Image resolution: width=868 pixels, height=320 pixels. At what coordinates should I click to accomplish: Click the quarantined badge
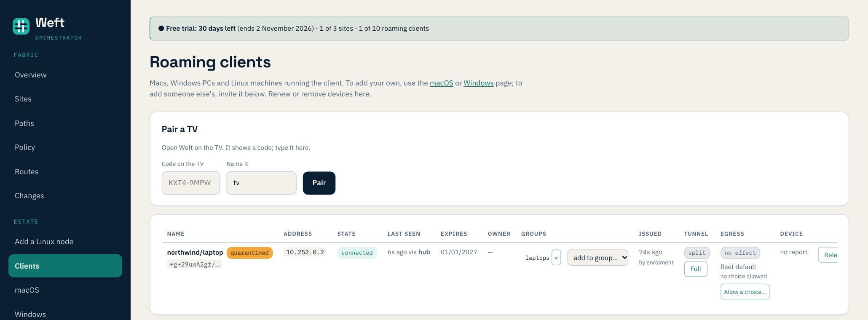coord(249,253)
